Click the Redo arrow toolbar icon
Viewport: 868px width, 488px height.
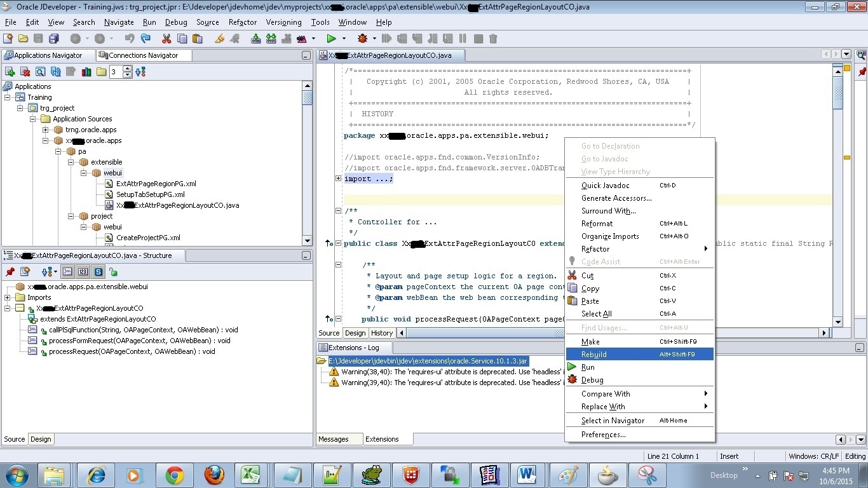(146, 39)
